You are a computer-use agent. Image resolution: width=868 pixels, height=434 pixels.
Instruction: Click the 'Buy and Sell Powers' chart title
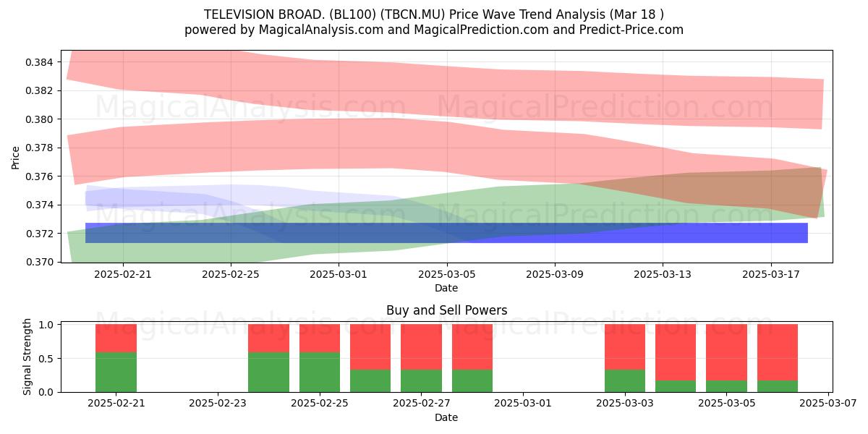(446, 310)
